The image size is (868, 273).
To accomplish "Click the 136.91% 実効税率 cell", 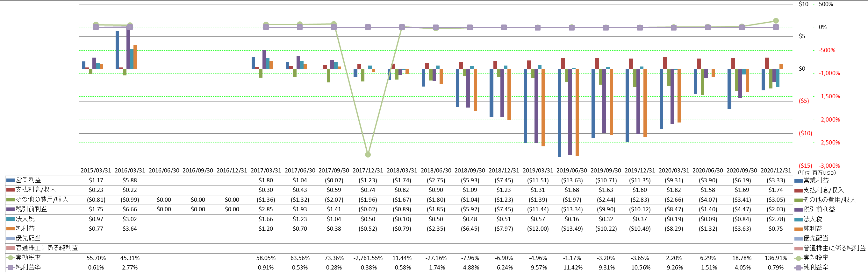I will pos(776,258).
